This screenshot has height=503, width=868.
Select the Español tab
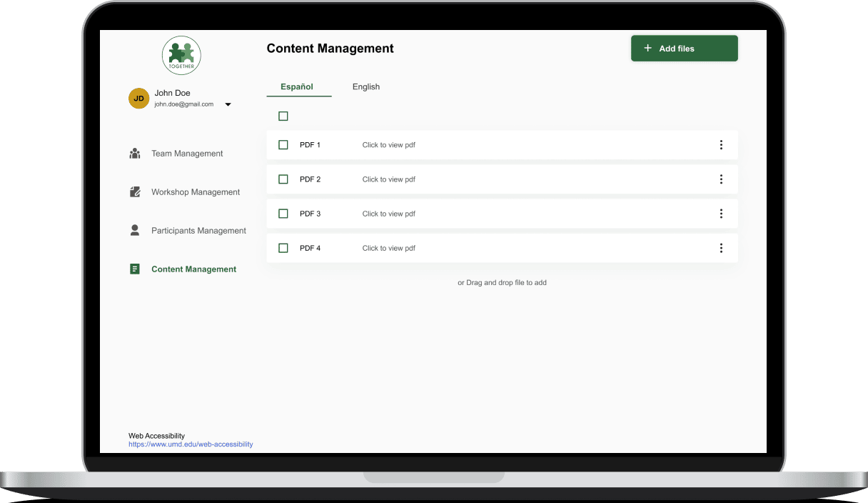(297, 87)
